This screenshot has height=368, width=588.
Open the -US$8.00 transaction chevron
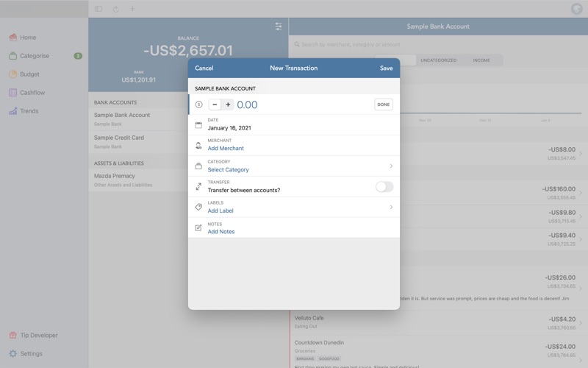pos(581,153)
